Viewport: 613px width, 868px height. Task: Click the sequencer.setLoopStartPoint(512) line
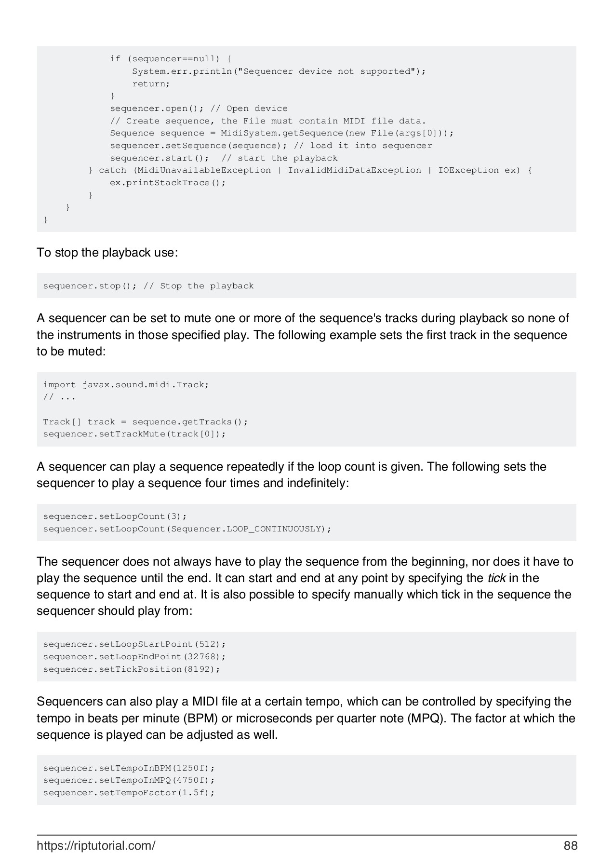tap(134, 644)
